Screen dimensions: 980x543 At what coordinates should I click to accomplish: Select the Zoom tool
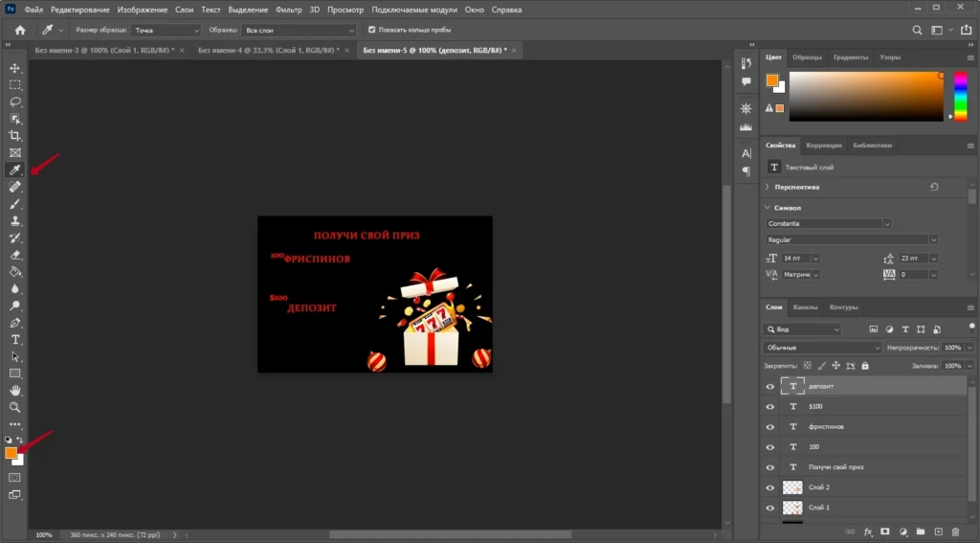click(x=15, y=407)
